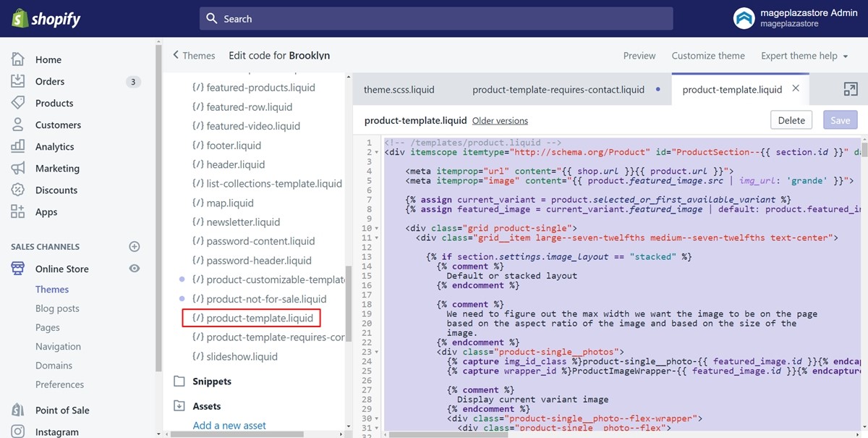Open Navigation under Online Store

point(58,347)
